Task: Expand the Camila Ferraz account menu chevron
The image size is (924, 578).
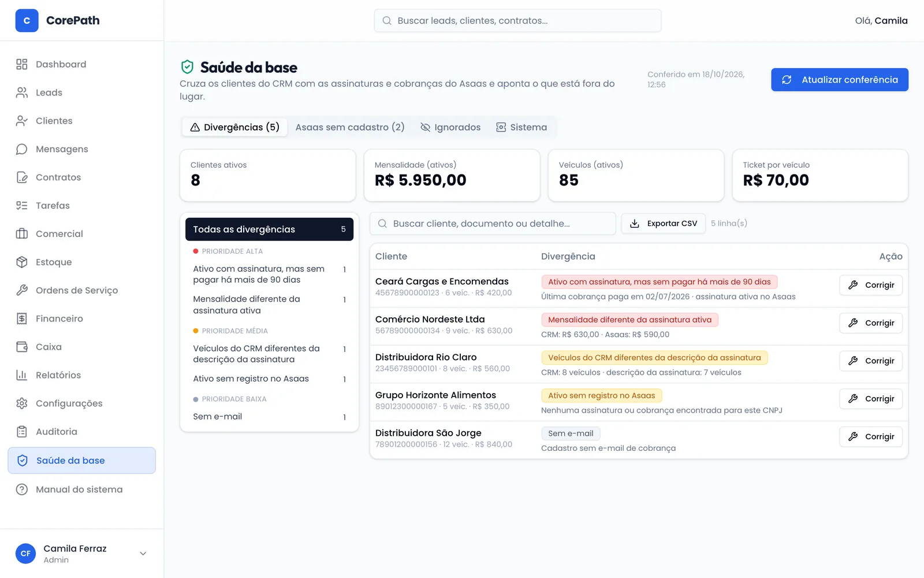Action: pos(143,554)
